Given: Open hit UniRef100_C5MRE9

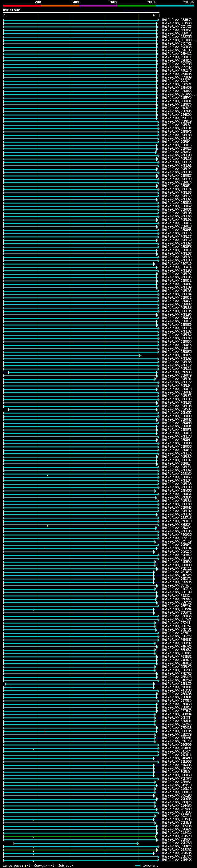Looking at the screenshot, I should [176, 121].
